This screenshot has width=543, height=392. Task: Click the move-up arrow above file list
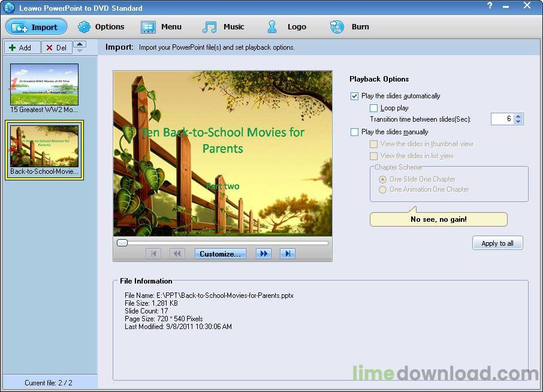point(80,43)
